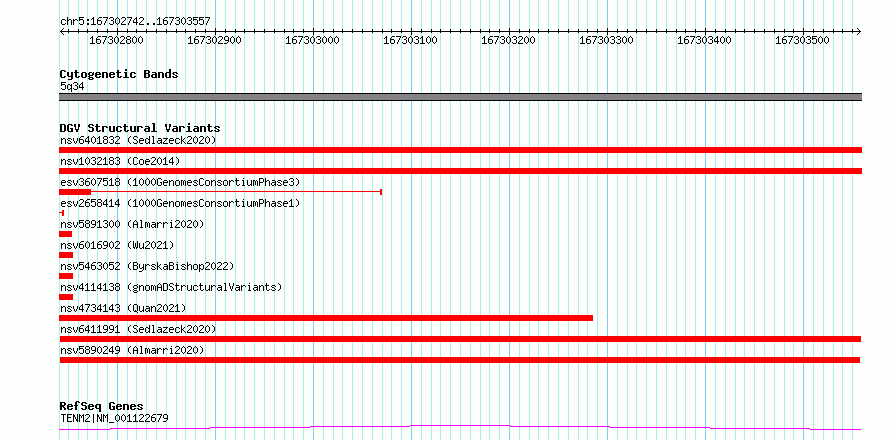Click the 167302800 ruler coordinate
The height and width of the screenshot is (440, 890).
click(116, 41)
